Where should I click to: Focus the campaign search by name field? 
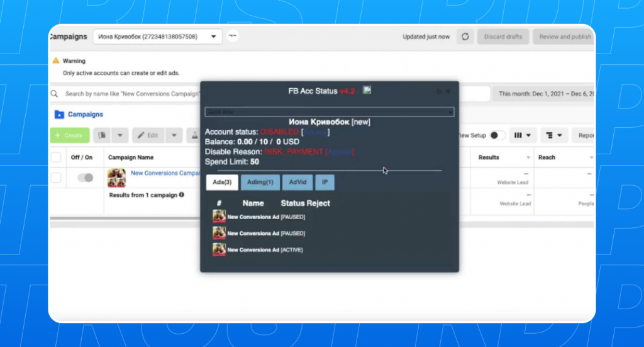pos(131,94)
